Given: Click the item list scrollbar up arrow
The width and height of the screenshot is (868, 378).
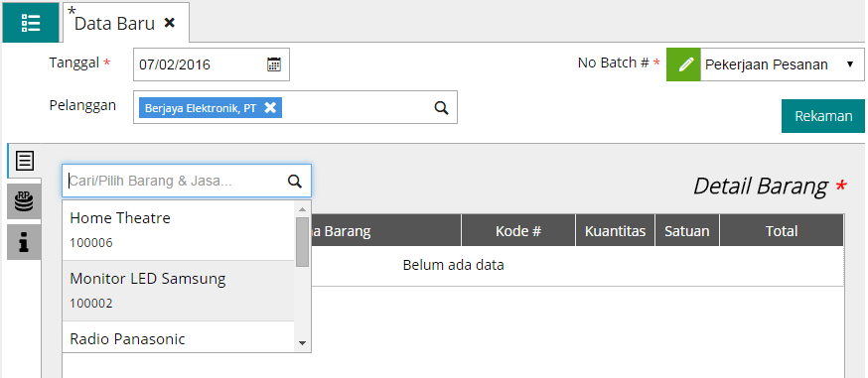Looking at the screenshot, I should (302, 209).
